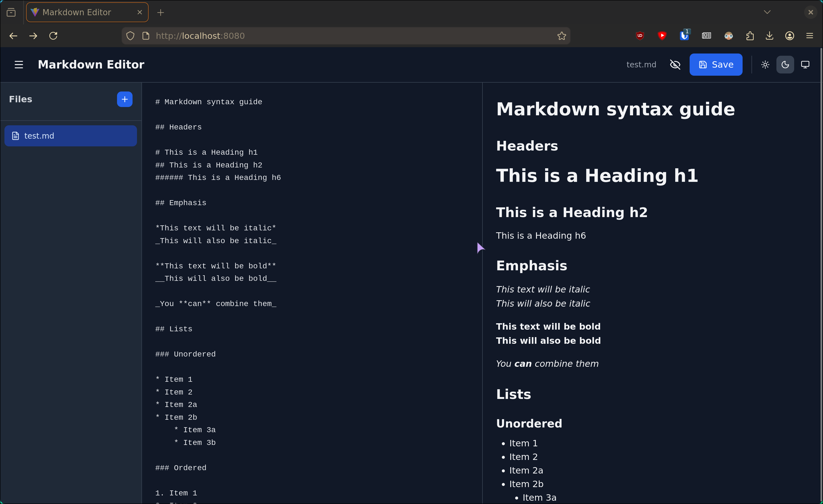Open the Downloads panel

(769, 36)
